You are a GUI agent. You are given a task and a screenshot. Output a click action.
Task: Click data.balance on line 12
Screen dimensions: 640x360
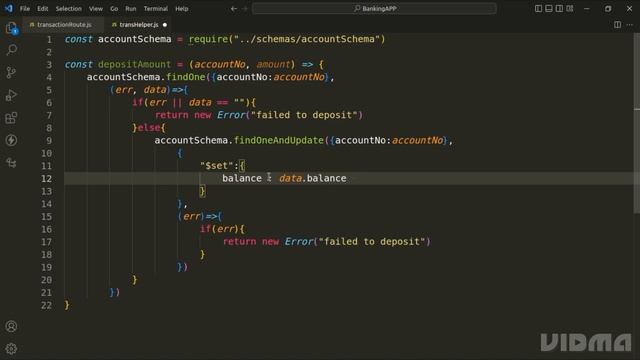(x=313, y=178)
